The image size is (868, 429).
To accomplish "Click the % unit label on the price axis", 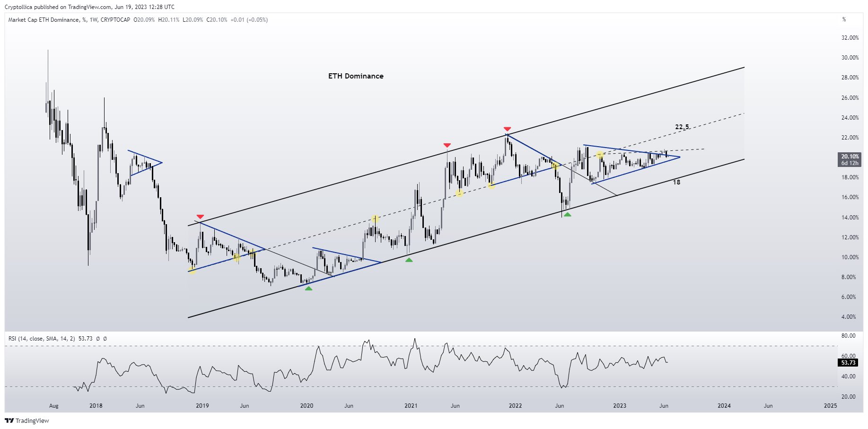I will point(844,19).
